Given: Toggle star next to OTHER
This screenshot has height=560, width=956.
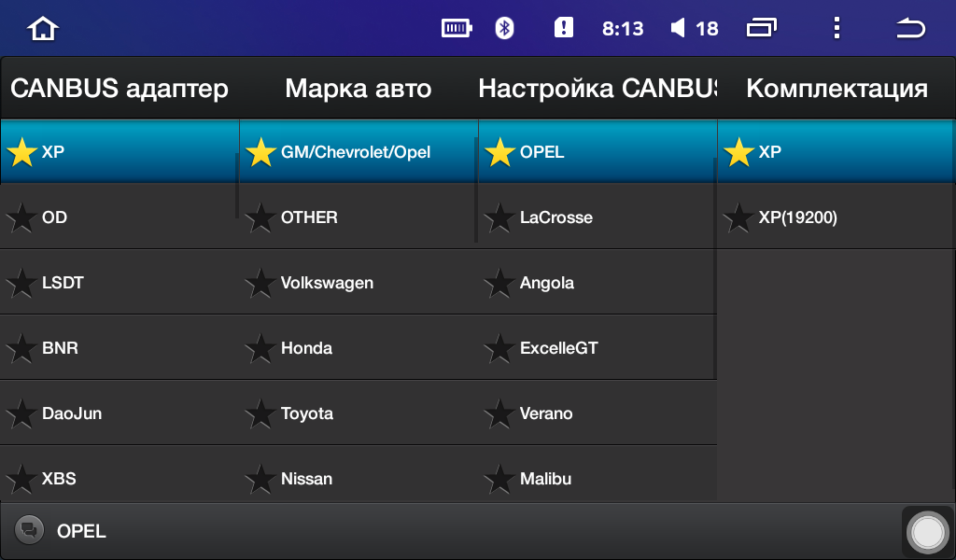Looking at the screenshot, I should [260, 217].
